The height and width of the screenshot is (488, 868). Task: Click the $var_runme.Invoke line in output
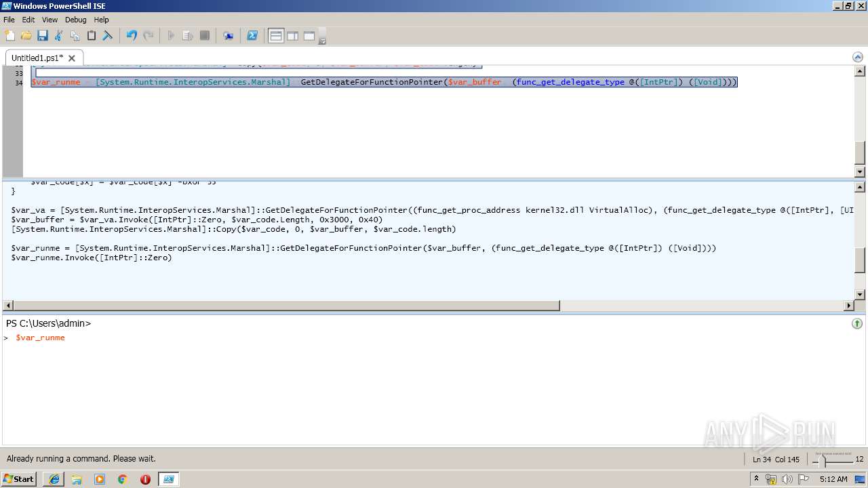(x=92, y=258)
